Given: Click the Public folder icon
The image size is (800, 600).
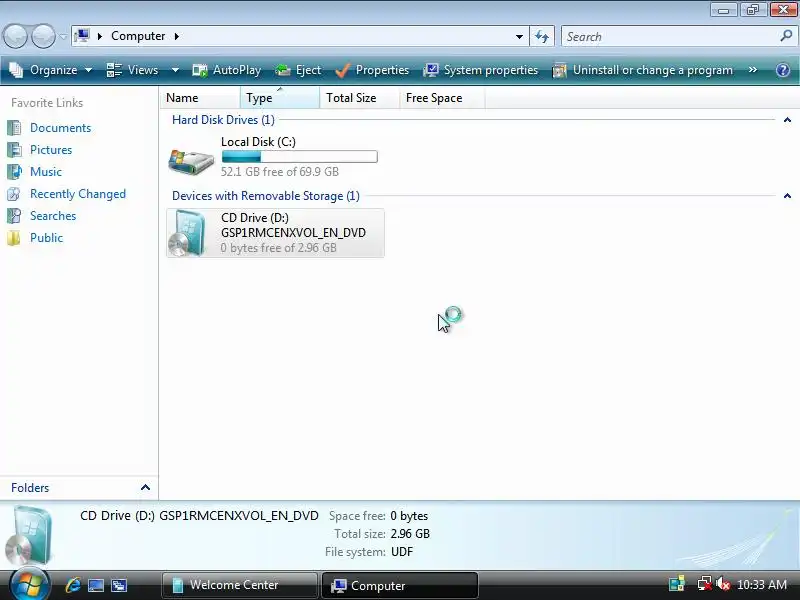Looking at the screenshot, I should (x=14, y=238).
